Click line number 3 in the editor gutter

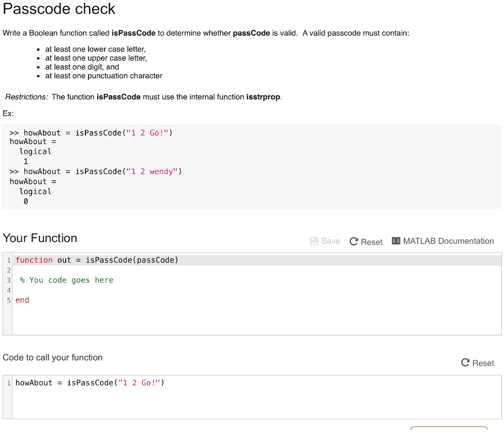pos(8,280)
